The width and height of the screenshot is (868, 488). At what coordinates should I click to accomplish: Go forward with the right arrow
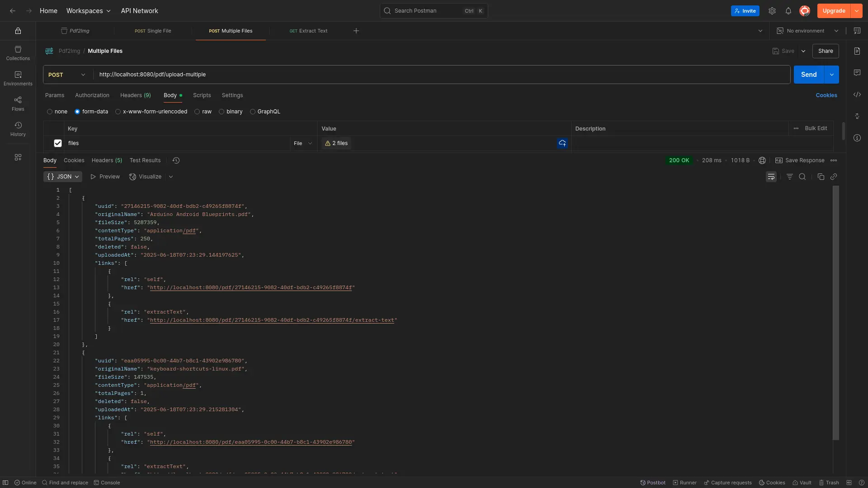pyautogui.click(x=29, y=11)
